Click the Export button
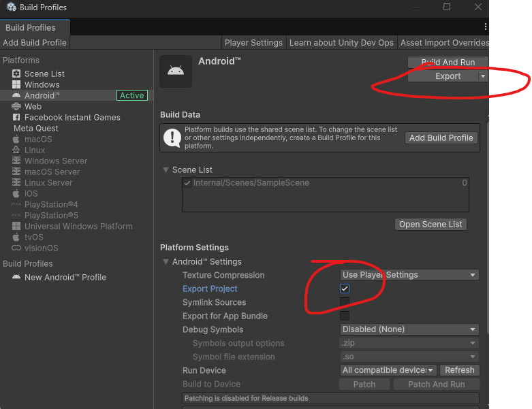This screenshot has height=409, width=532. point(443,76)
